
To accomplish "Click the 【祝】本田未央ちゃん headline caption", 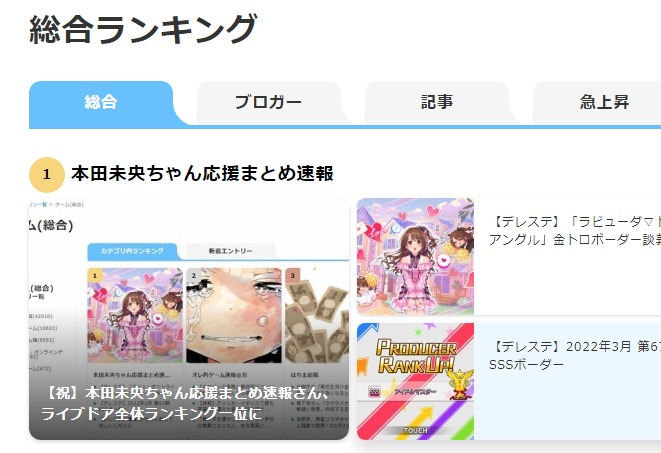I will [x=185, y=403].
